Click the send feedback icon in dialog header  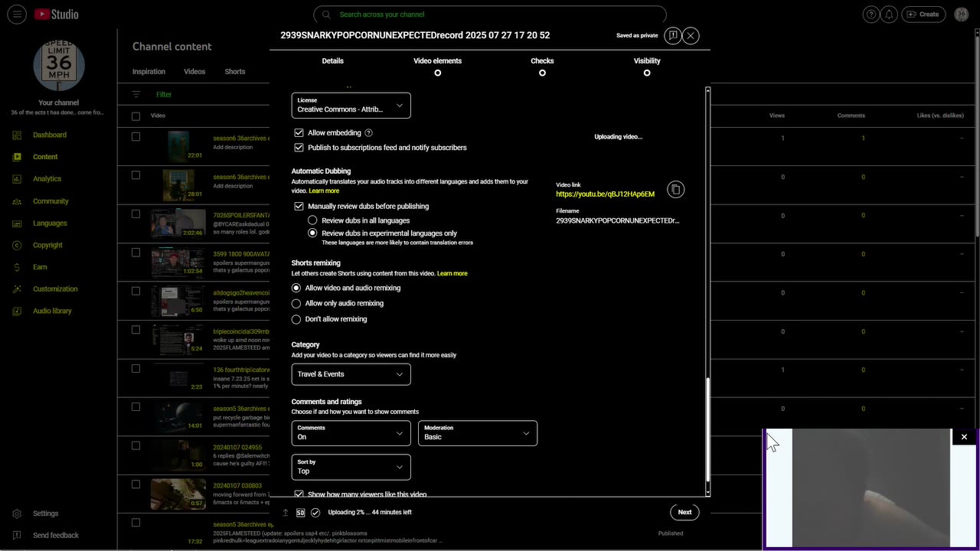pos(672,35)
